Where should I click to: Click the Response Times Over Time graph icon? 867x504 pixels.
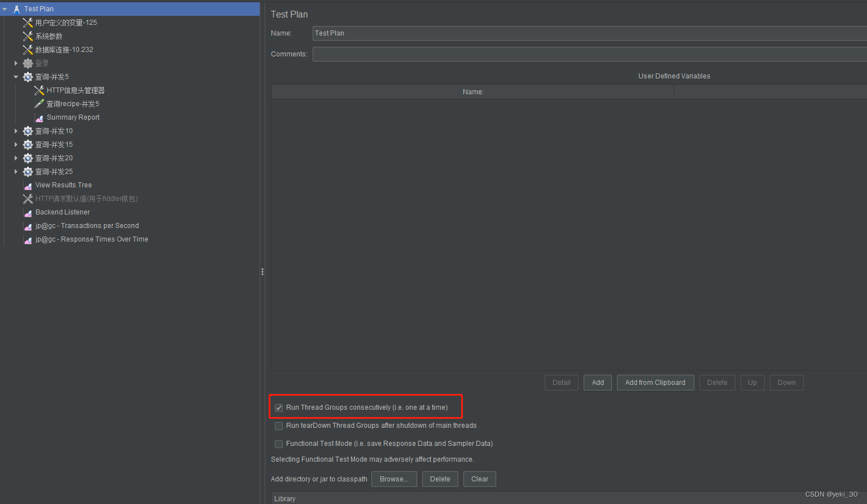(x=28, y=240)
